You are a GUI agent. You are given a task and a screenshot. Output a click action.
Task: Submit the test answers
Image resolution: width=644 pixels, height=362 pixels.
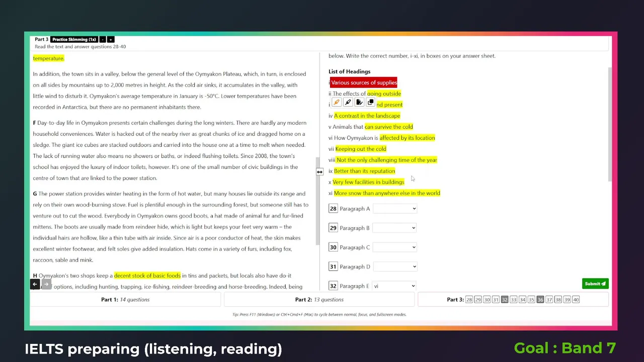[x=595, y=284]
